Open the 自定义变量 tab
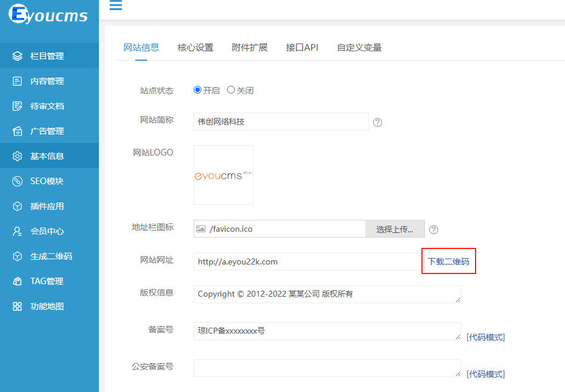The image size is (565, 392). click(x=359, y=48)
